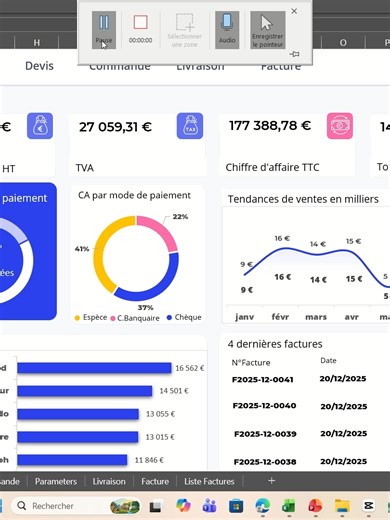The width and height of the screenshot is (390, 520).
Task: Pin the recording toolbar
Action: click(x=294, y=54)
